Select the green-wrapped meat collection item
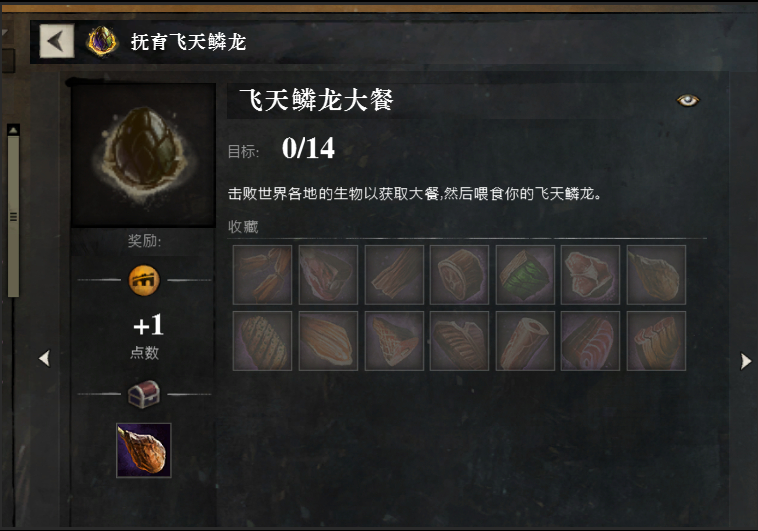The height and width of the screenshot is (531, 758). 525,275
